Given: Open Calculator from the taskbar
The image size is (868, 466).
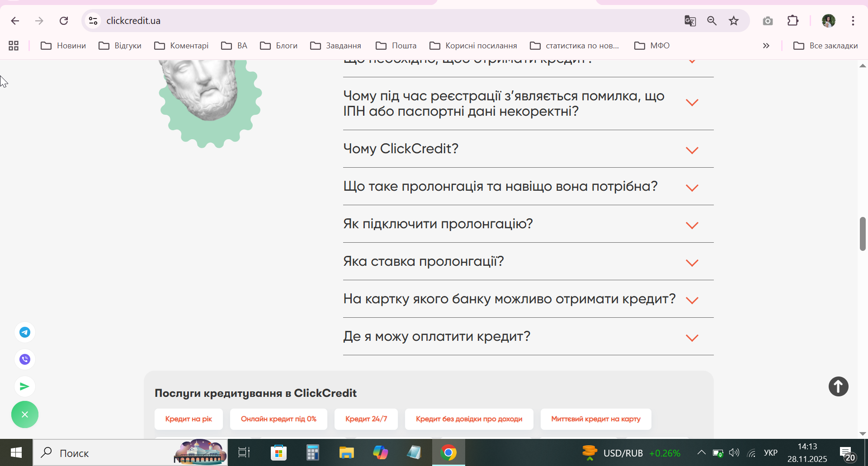Looking at the screenshot, I should click(x=312, y=452).
